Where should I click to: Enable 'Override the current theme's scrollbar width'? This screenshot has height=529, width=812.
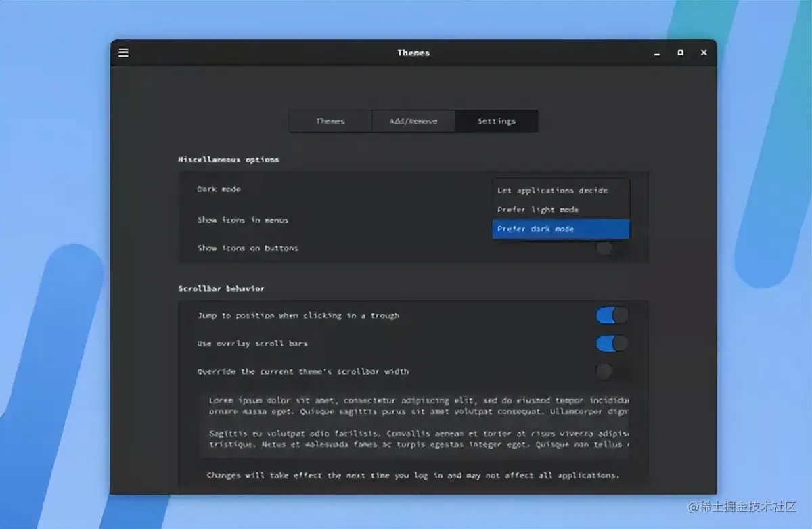(x=612, y=371)
